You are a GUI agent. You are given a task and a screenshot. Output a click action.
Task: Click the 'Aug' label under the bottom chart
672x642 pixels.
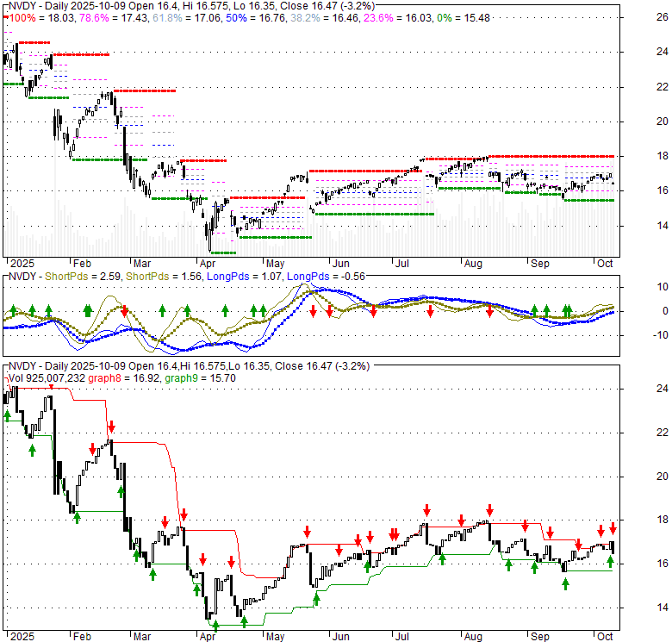click(x=473, y=637)
